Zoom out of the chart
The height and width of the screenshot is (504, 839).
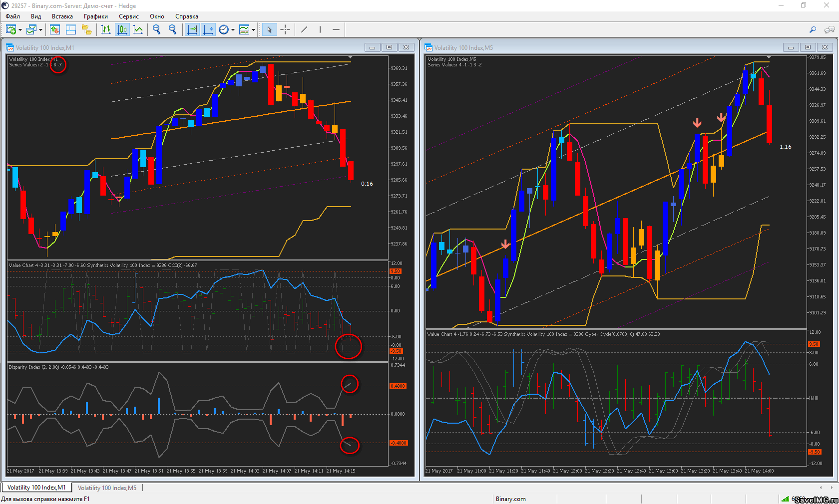[x=173, y=30]
